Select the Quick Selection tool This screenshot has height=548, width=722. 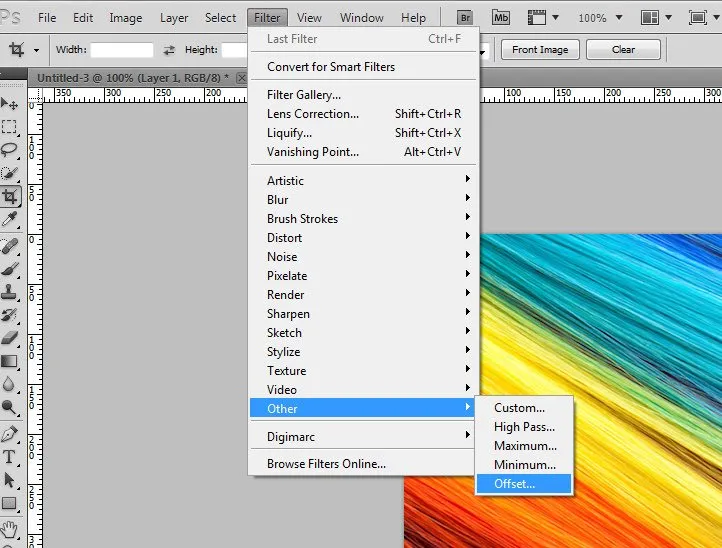pyautogui.click(x=9, y=173)
